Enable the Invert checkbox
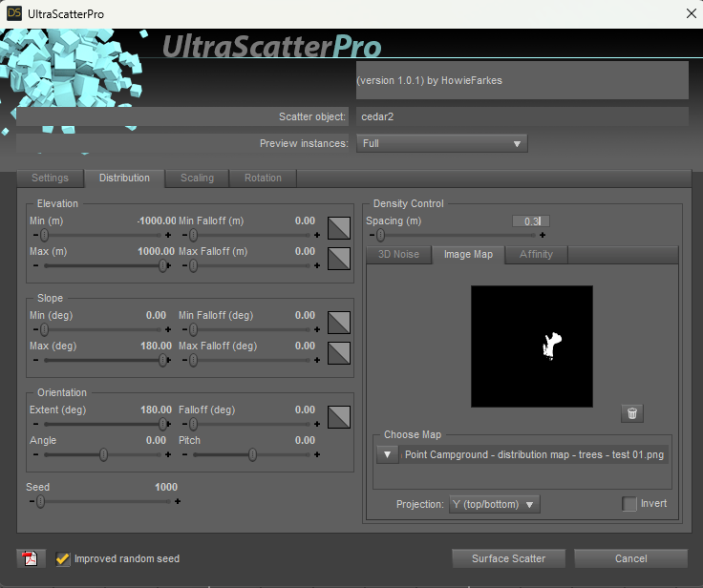Viewport: 703px width, 588px height. [x=629, y=504]
